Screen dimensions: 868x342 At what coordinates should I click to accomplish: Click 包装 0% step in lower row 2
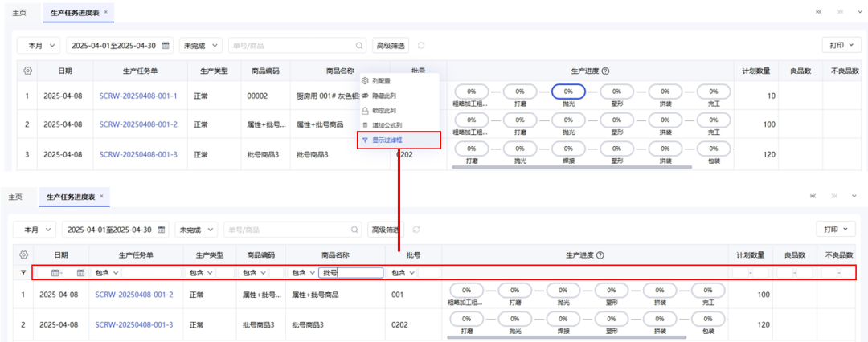708,320
